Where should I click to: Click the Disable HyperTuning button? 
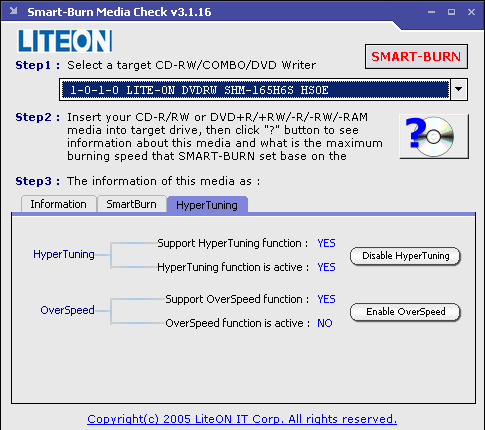(x=405, y=256)
